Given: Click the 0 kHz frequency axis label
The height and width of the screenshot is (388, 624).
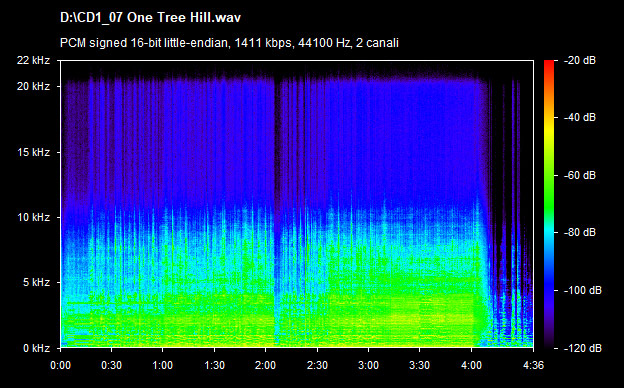Looking at the screenshot, I should (x=36, y=348).
